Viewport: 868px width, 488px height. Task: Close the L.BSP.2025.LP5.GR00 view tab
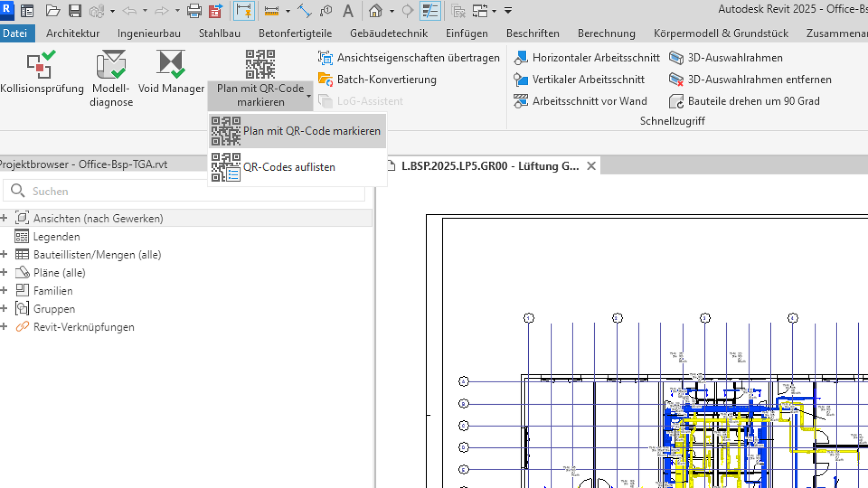(591, 166)
